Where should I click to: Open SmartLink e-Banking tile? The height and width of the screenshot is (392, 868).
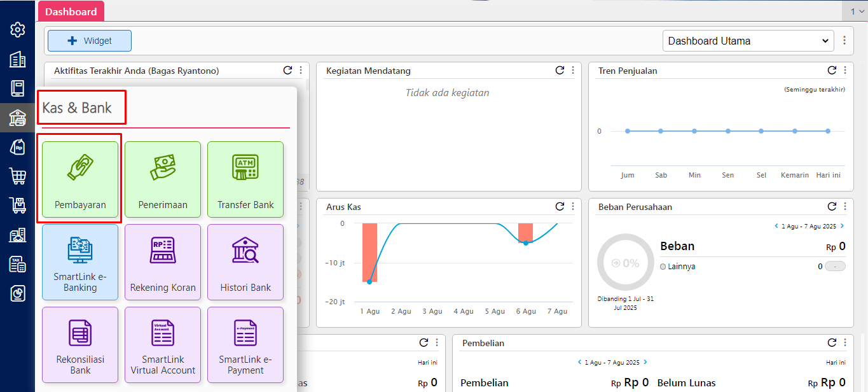pos(80,262)
